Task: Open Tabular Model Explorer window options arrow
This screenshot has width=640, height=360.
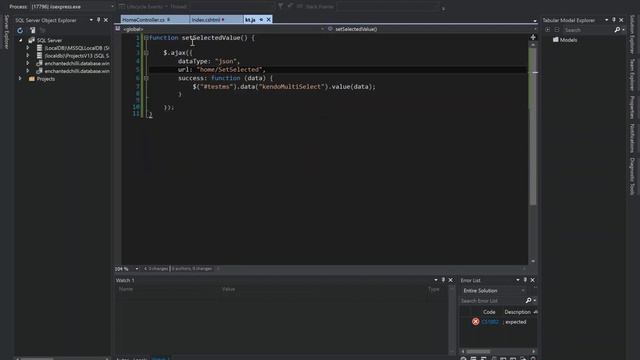Action: click(607, 20)
